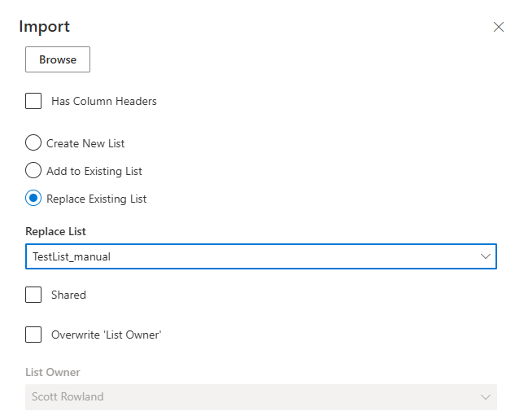Select the Replace Existing List radio button
Screen dimensions: 515x420
point(33,198)
